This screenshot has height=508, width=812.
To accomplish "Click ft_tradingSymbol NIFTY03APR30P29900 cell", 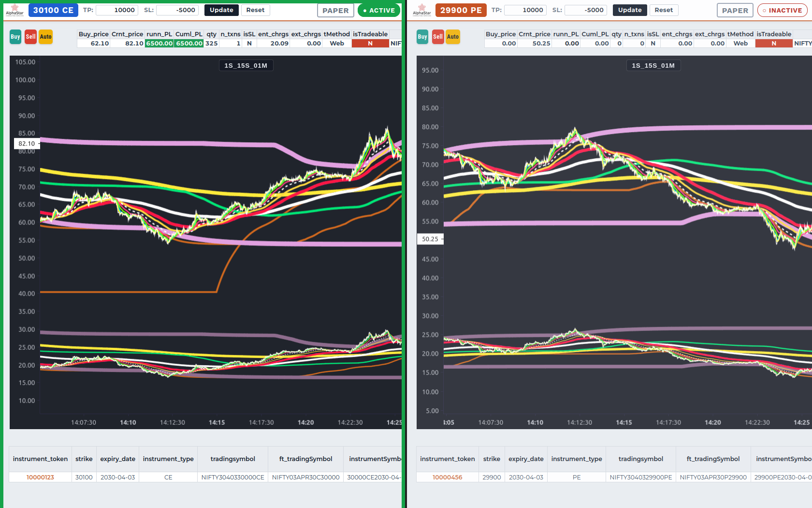I will [x=713, y=477].
